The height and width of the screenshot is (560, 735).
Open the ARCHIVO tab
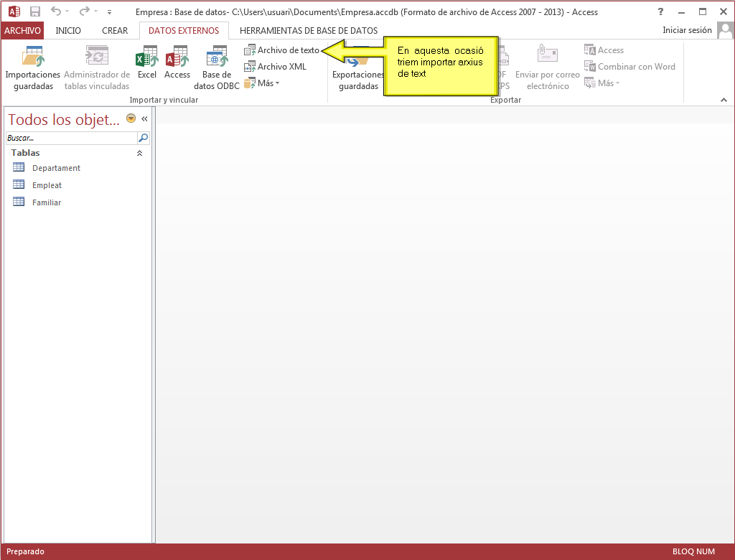click(22, 30)
